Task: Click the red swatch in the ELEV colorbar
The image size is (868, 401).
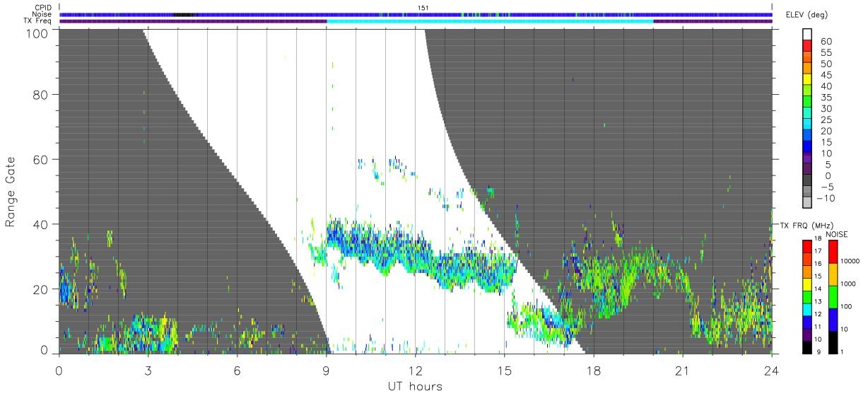Action: click(809, 45)
